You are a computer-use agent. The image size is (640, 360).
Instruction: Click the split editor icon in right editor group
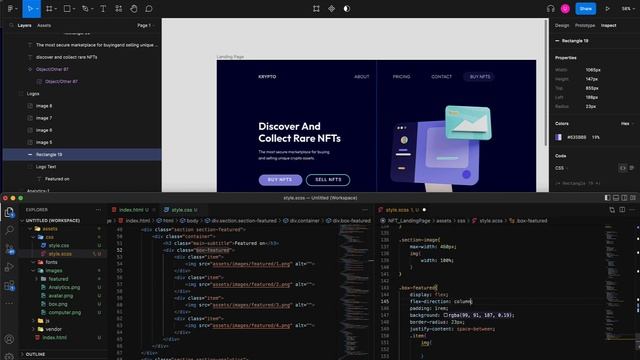click(x=622, y=210)
